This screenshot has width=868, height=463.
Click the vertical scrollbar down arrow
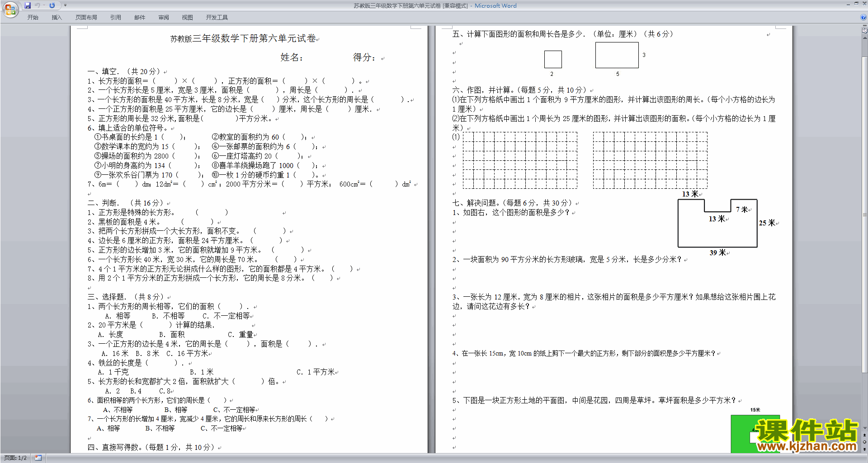(x=864, y=428)
